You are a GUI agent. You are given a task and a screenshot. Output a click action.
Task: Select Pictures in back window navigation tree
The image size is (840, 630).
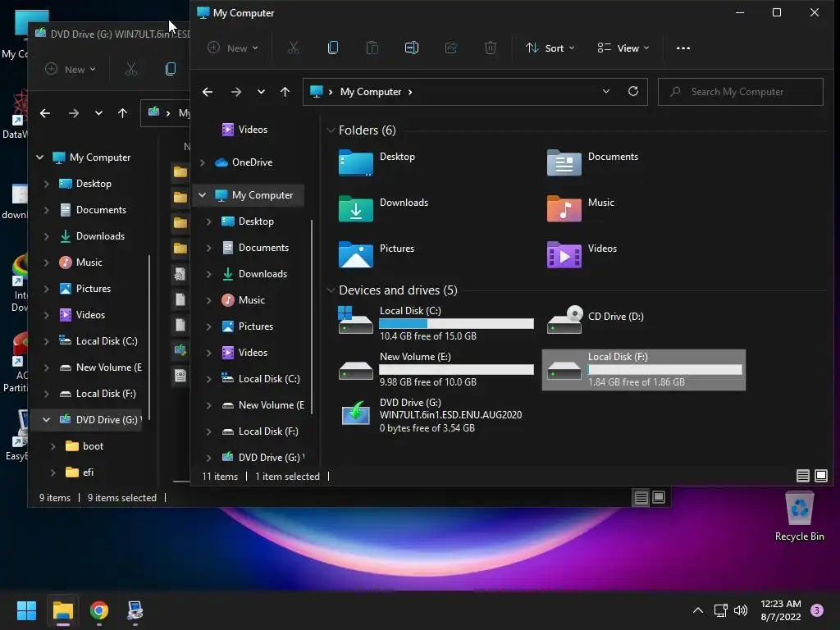[x=84, y=288]
